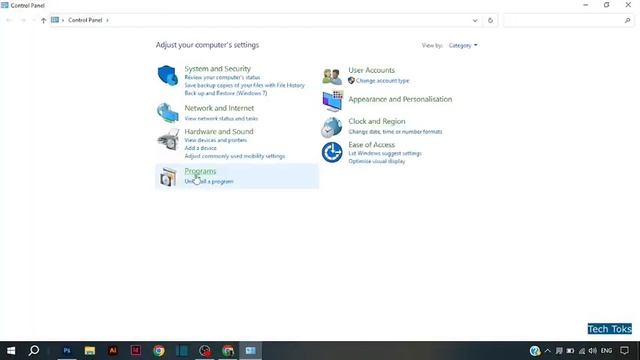Click the volume speaker icon in the tray
Viewport: 640px width, 360px height.
[593, 351]
